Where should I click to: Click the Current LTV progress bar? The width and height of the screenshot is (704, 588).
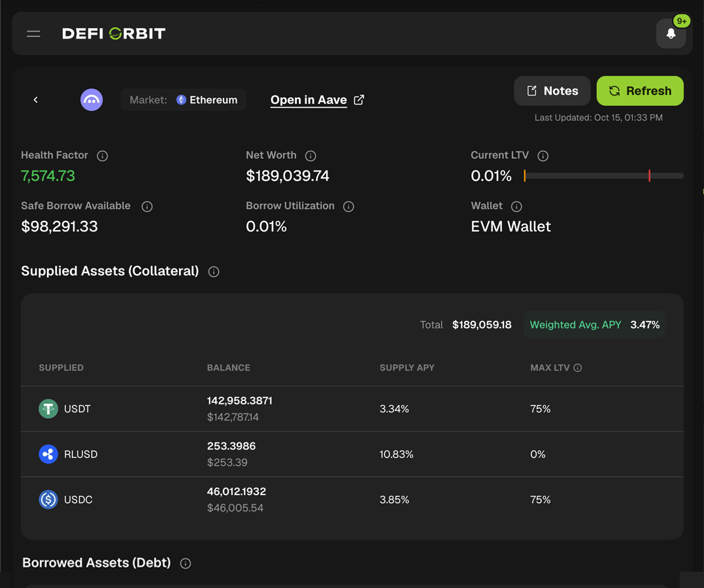coord(604,176)
